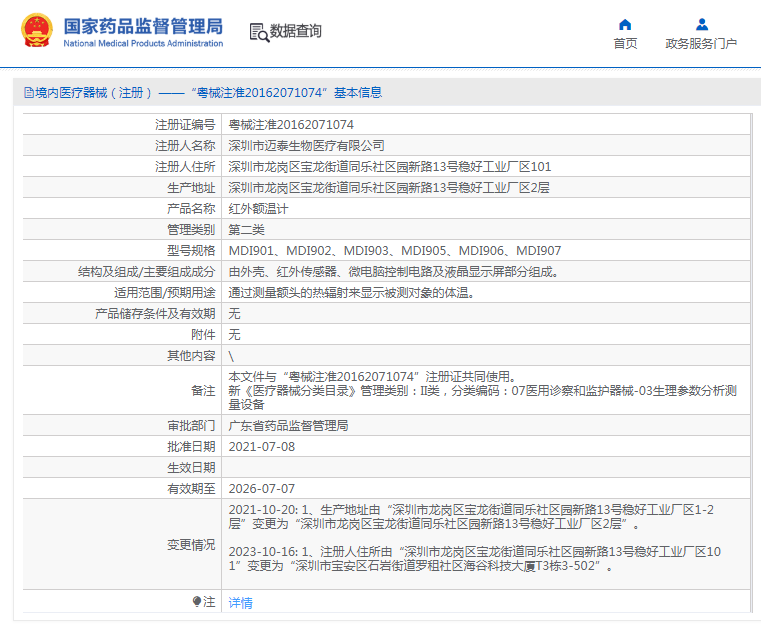Click the 备注 row label

tap(203, 391)
